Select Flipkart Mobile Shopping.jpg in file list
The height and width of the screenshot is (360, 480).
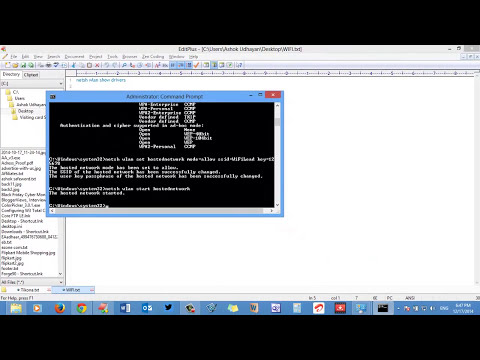[28, 253]
